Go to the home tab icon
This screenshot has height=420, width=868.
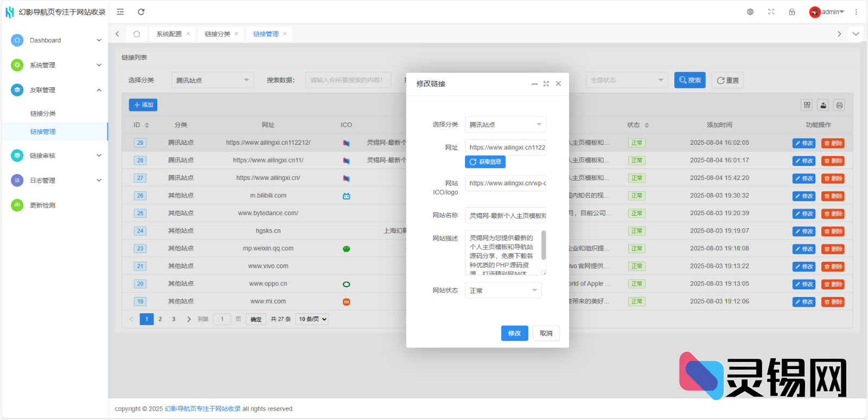tap(137, 34)
